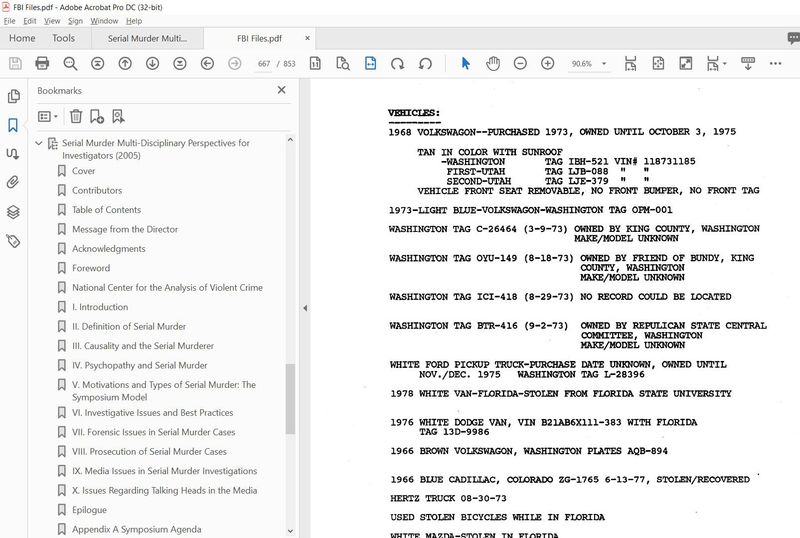This screenshot has height=538, width=800.
Task: Add a new bookmark icon
Action: click(x=97, y=116)
